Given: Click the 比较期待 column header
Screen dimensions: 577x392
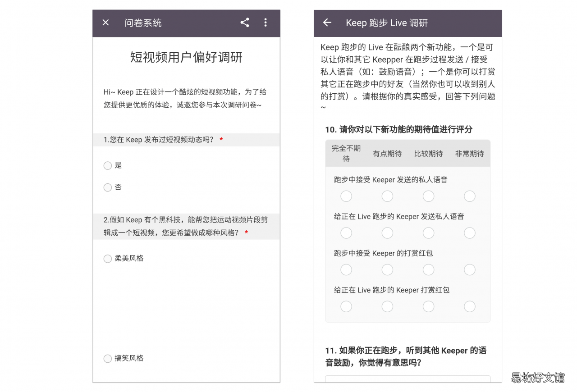Looking at the screenshot, I should tap(428, 154).
